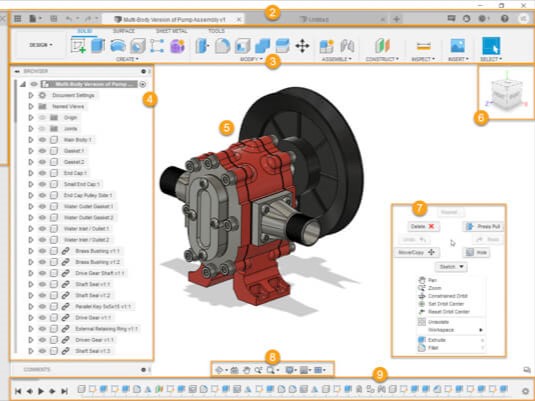Select the Revolve tool icon

(118, 45)
